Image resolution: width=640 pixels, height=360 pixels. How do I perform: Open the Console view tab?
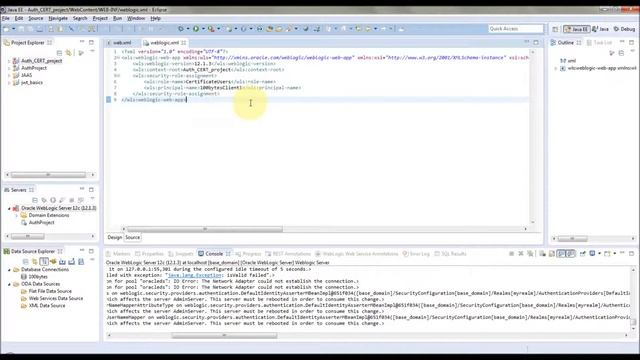[213, 254]
